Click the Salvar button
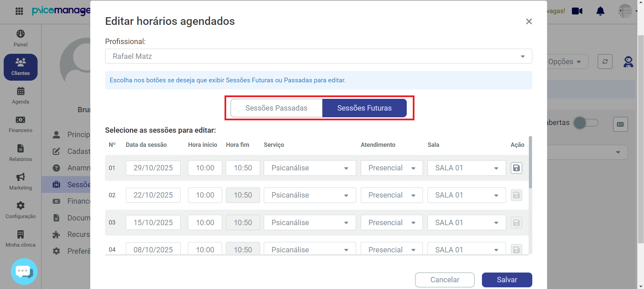The width and height of the screenshot is (644, 289). 507,280
